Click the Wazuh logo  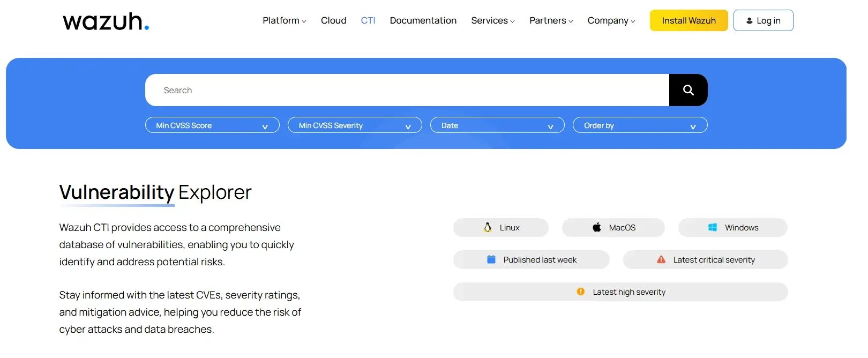click(106, 21)
